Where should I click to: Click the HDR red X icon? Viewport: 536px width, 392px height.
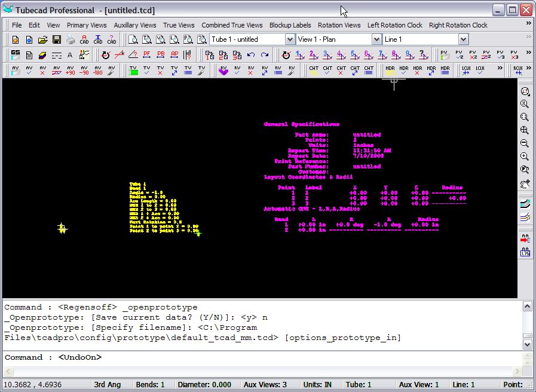click(417, 70)
